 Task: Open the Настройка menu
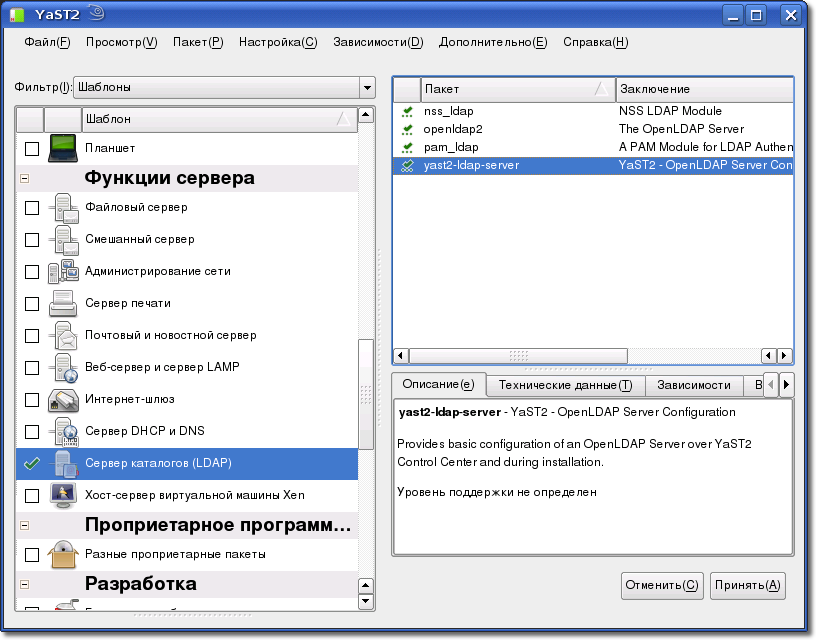278,42
